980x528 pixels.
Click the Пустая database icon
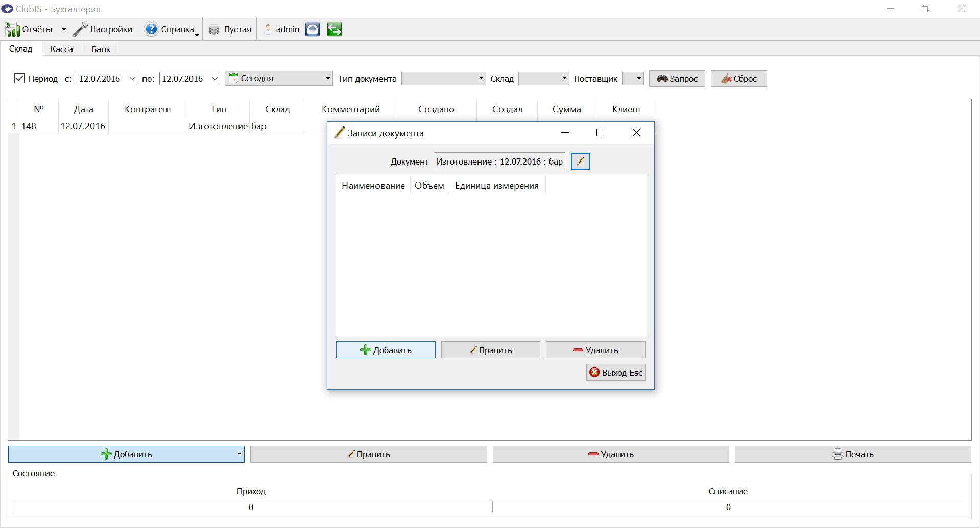pyautogui.click(x=214, y=30)
